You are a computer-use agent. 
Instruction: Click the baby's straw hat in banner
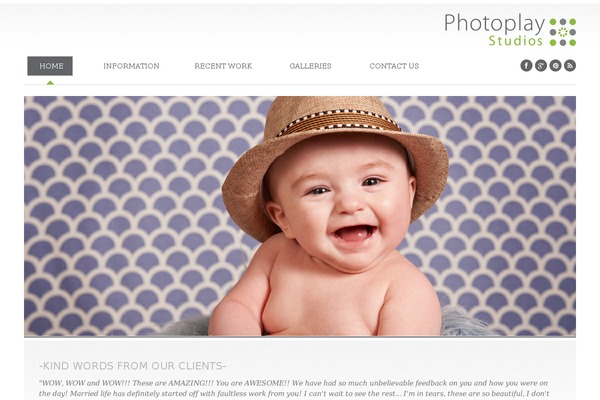333,153
